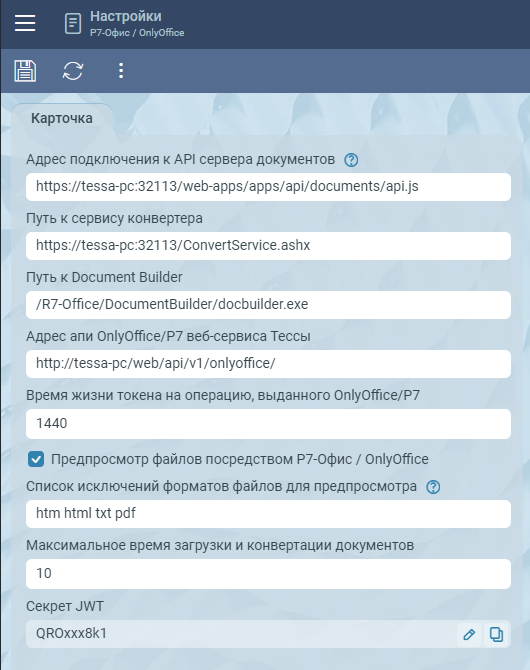Uncheck preview files via Р7-Офис / OnlyOffice

click(x=36, y=460)
